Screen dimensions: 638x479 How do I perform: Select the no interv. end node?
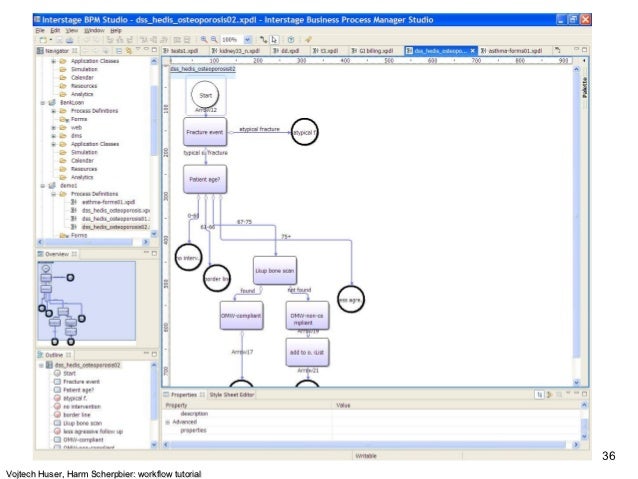tap(188, 257)
